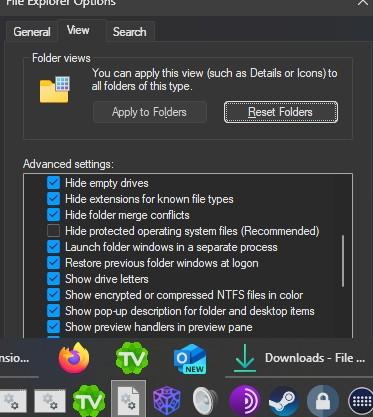Toggle Show drive letters checkbox

53,279
